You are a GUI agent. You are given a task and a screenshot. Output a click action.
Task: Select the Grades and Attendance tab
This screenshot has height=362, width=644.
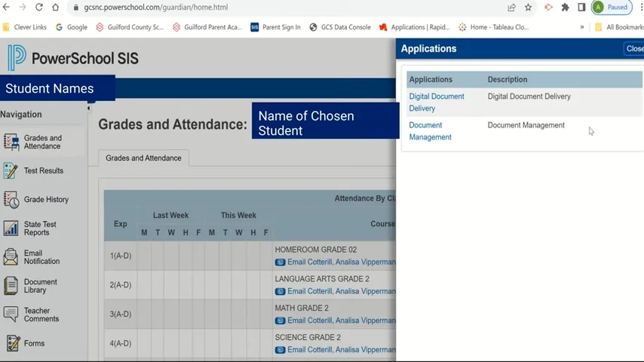point(143,158)
